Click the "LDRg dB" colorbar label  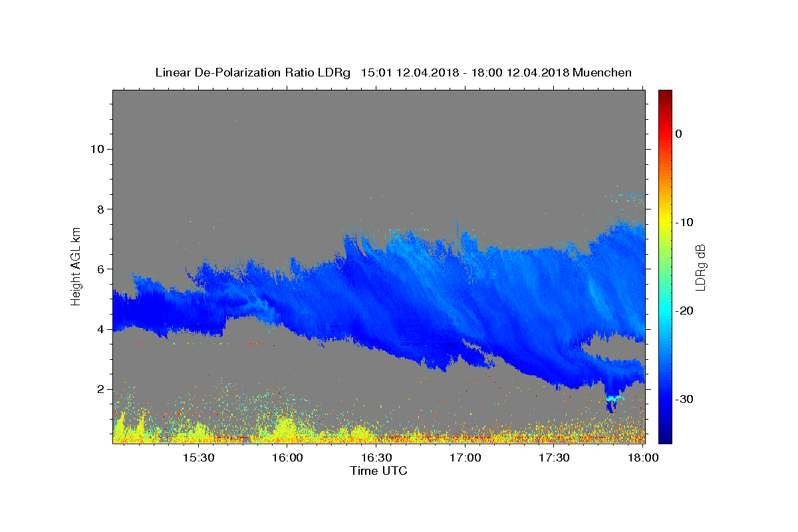point(700,267)
